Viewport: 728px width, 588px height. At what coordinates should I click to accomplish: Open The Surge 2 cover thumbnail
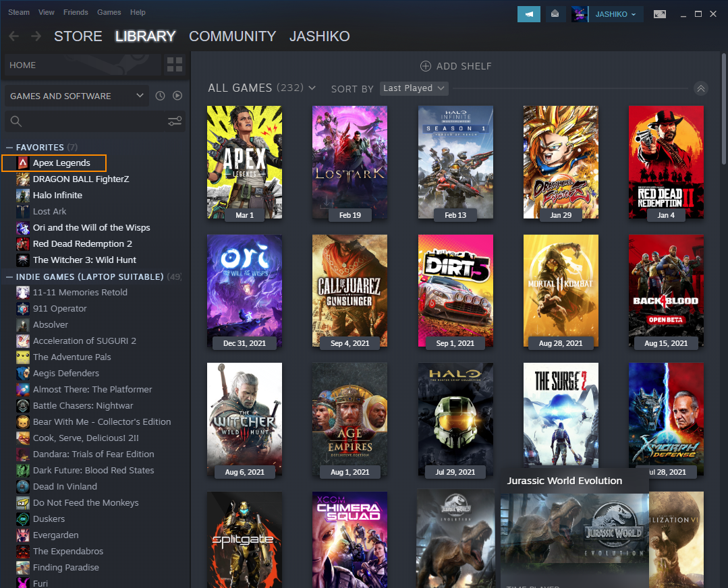tap(561, 415)
